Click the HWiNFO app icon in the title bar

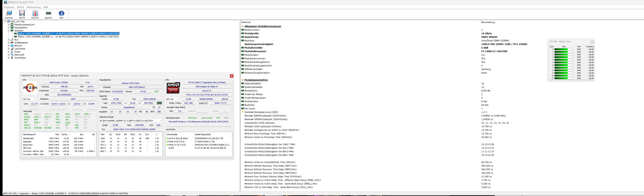click(5, 2)
